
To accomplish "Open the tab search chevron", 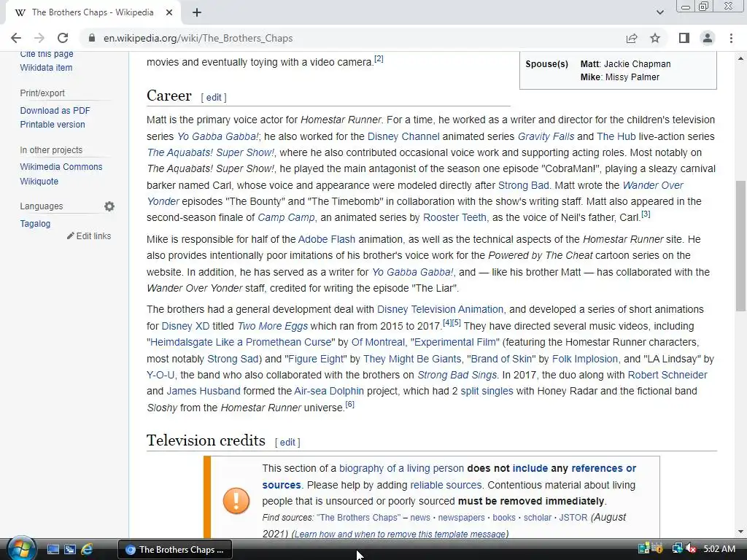I will (659, 12).
